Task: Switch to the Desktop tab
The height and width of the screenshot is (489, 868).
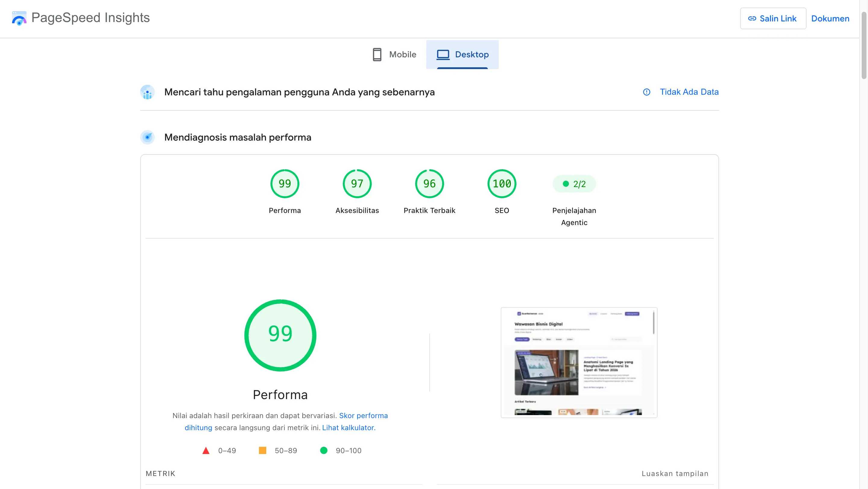Action: (462, 55)
